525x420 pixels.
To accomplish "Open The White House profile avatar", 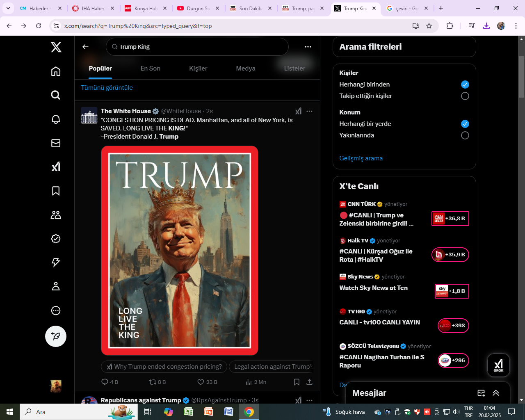I will click(89, 115).
